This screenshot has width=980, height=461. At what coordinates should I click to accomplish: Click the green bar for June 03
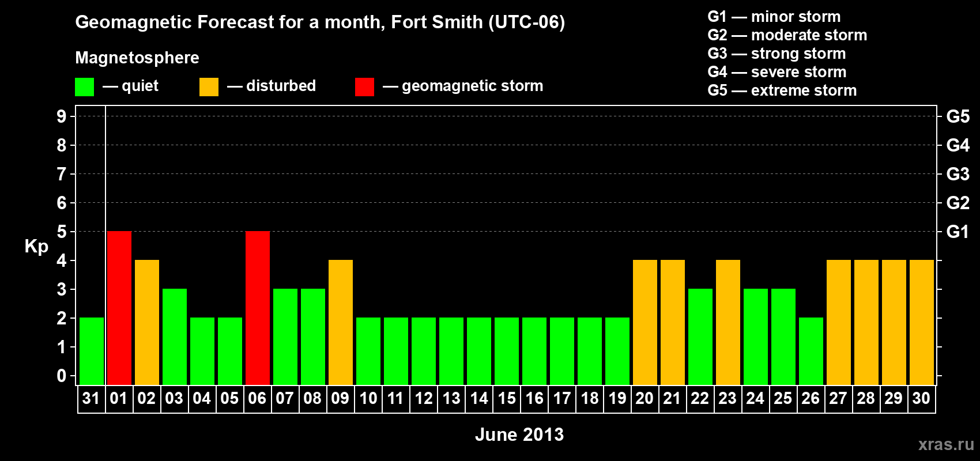pos(175,337)
